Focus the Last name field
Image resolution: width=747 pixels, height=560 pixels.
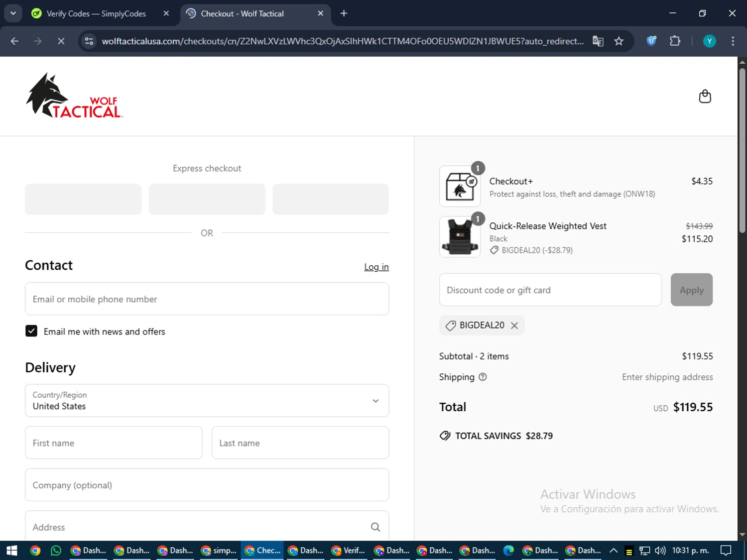[300, 443]
